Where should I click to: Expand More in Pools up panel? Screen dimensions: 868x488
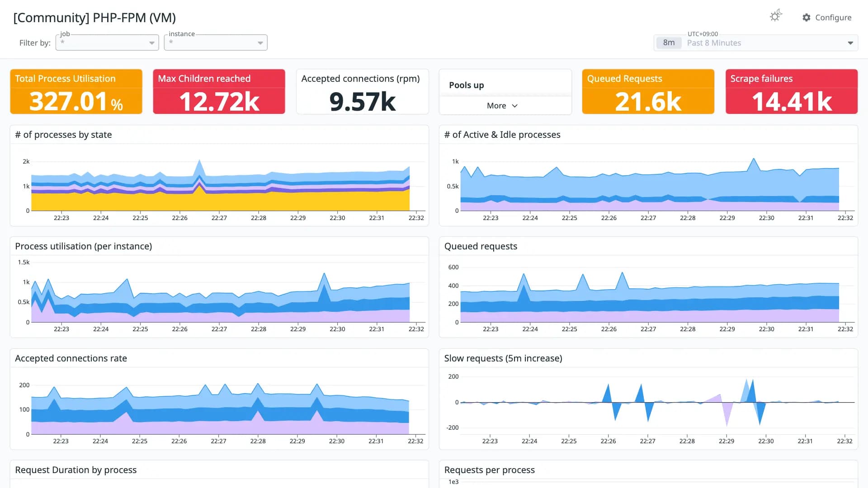[502, 106]
